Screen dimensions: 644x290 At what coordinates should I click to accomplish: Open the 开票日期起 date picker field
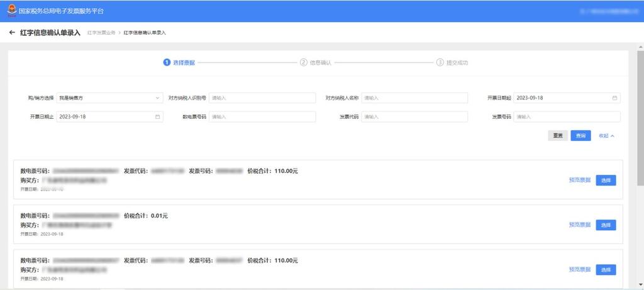567,98
